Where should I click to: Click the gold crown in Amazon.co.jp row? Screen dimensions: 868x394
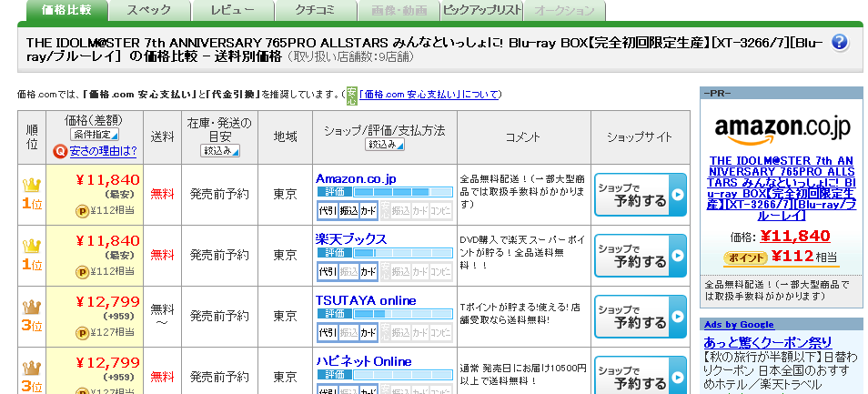point(32,185)
